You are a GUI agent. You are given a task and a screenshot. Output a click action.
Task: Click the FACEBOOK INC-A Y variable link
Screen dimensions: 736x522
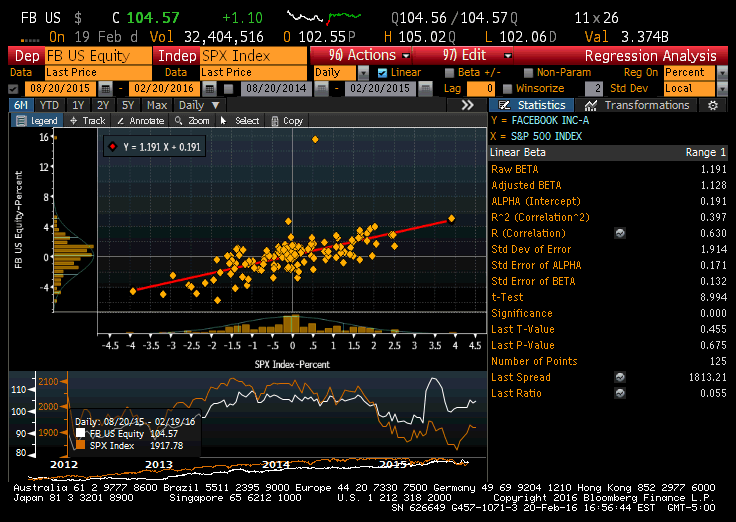(x=550, y=121)
